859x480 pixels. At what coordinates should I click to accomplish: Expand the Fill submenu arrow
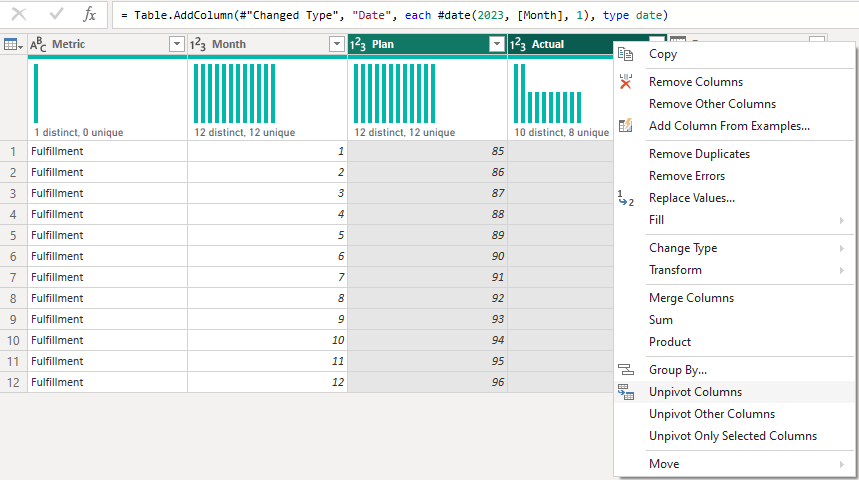(x=841, y=220)
